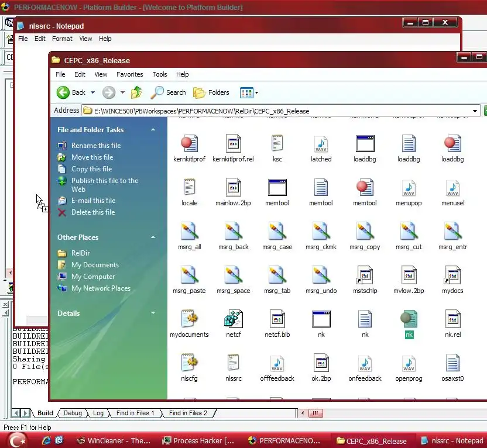Switch to Find in Files 1 tab

135,413
